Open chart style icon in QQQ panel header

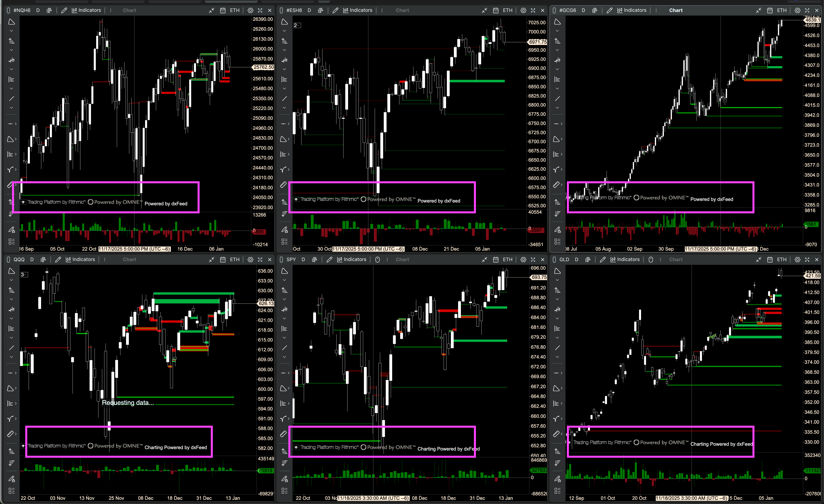click(x=43, y=260)
